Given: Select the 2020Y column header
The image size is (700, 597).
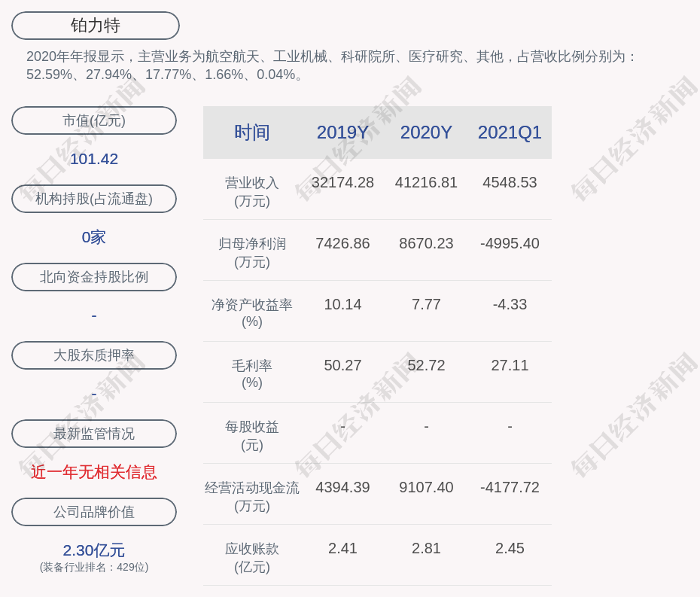Looking at the screenshot, I should [x=426, y=132].
